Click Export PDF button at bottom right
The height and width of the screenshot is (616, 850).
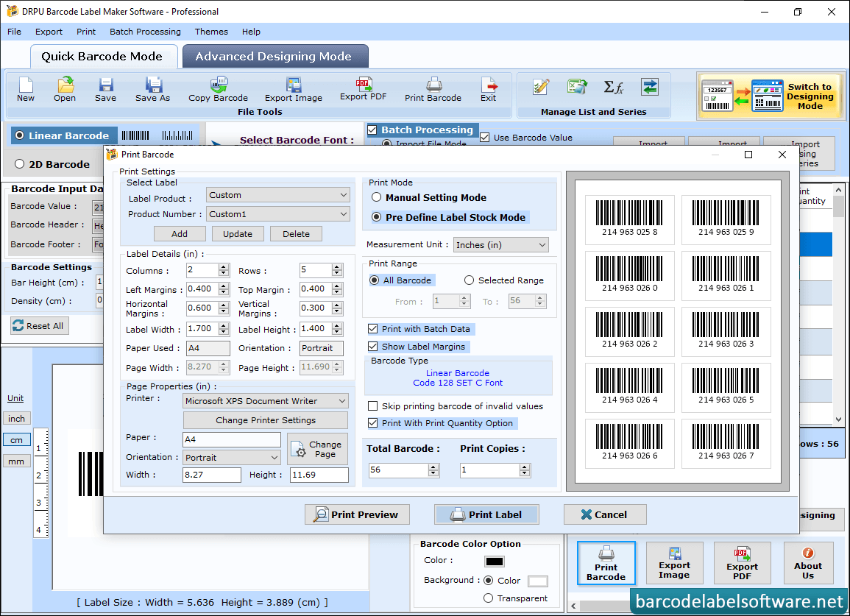(x=742, y=562)
